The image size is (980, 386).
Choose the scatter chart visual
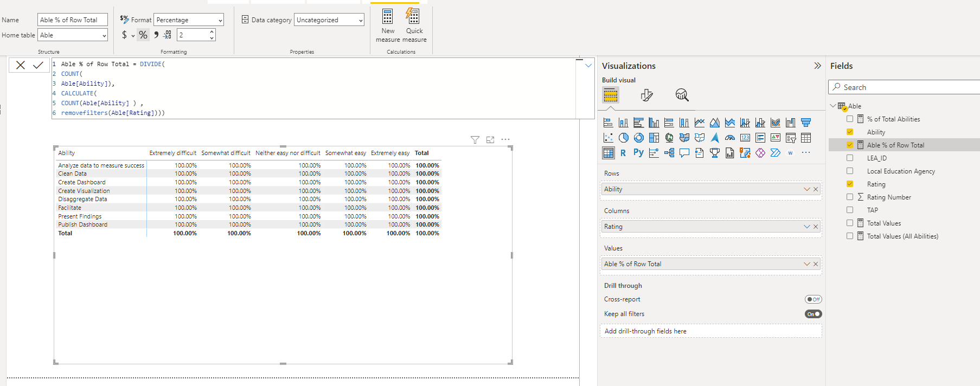tap(608, 138)
